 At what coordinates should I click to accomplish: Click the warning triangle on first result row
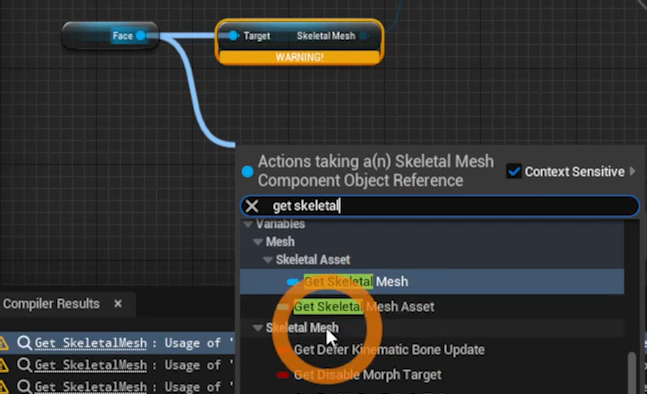3,343
